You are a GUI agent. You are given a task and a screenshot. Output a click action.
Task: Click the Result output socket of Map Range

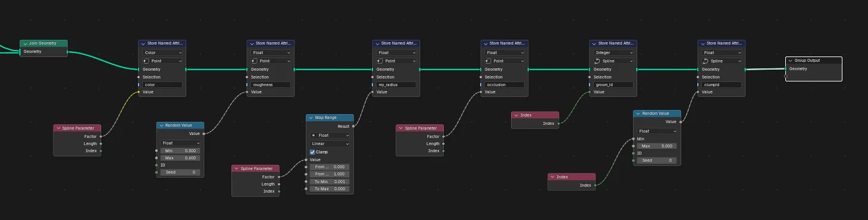(354, 126)
